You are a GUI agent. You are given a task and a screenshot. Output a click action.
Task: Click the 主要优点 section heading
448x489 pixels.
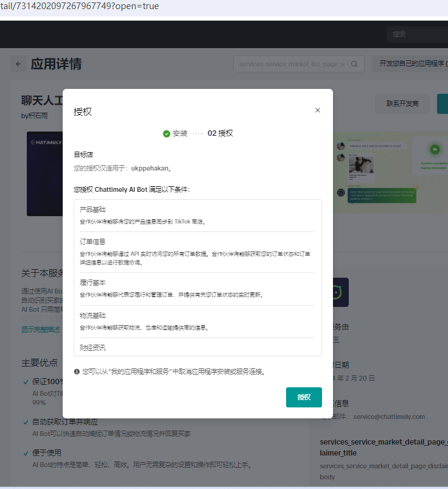click(x=40, y=363)
